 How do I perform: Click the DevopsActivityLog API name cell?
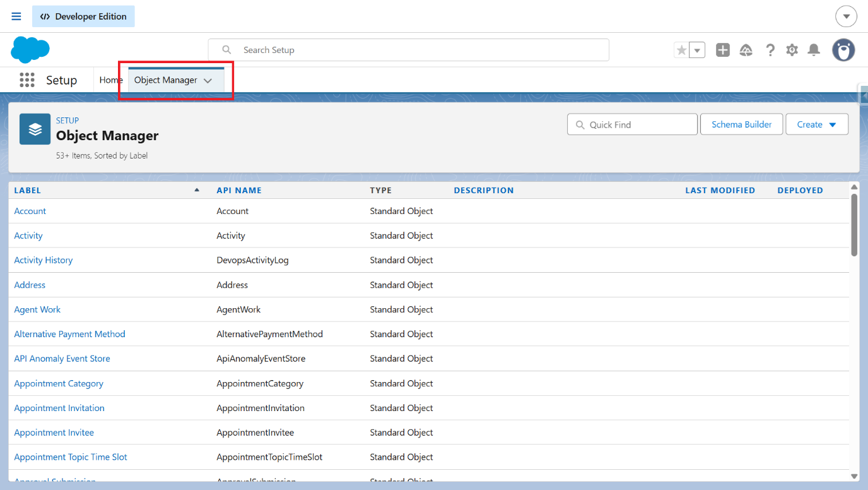252,260
